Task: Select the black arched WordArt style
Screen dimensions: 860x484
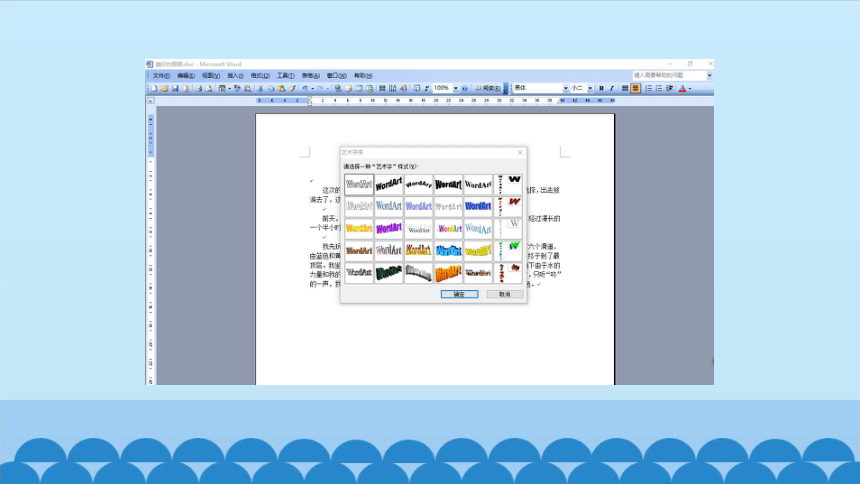Action: 418,185
